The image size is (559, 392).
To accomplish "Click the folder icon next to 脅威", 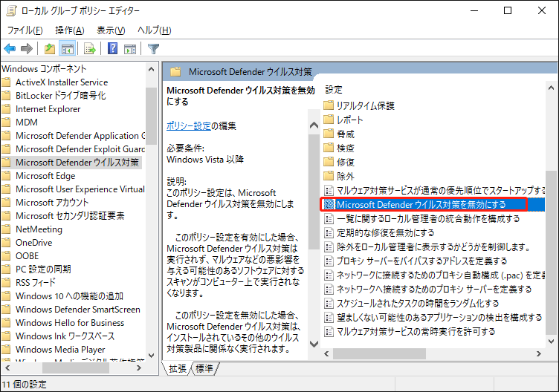I will point(329,134).
